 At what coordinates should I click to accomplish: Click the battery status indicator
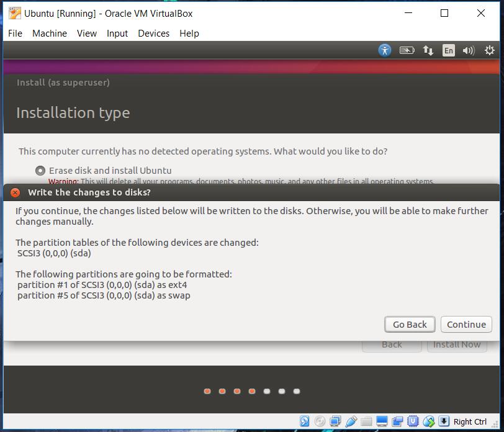click(407, 50)
